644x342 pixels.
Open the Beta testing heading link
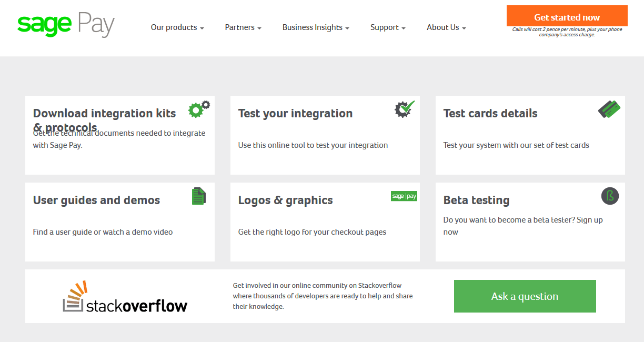(x=476, y=200)
